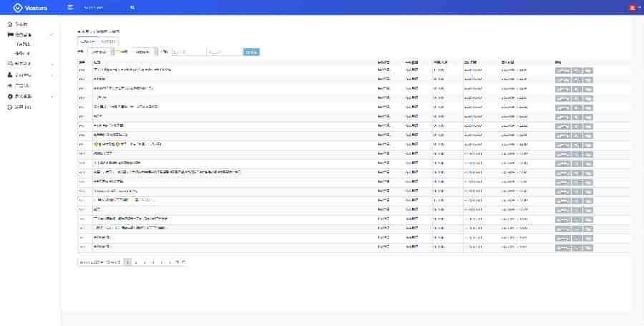Click the magnifier search icon in header

132,7
